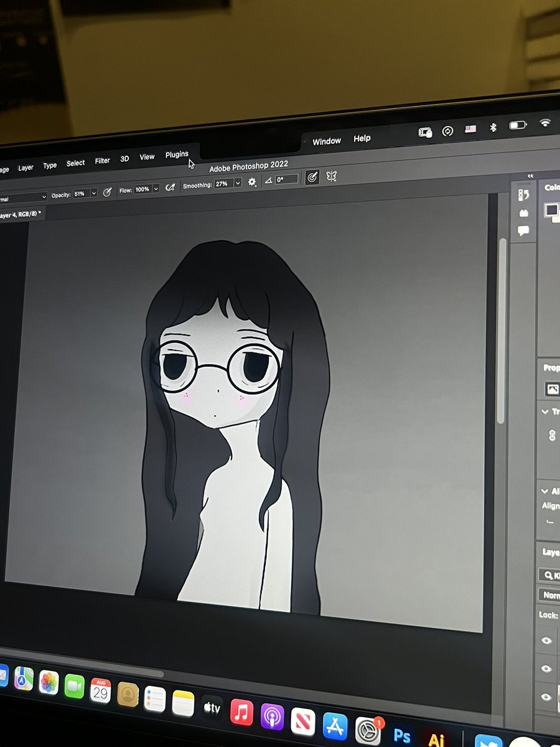Click the Bluetooth menu bar icon

[x=493, y=127]
